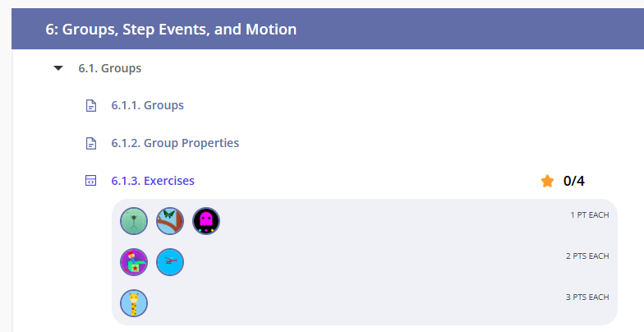This screenshot has height=332, width=644.
Task: Click the 0/4 score counter
Action: tap(574, 181)
